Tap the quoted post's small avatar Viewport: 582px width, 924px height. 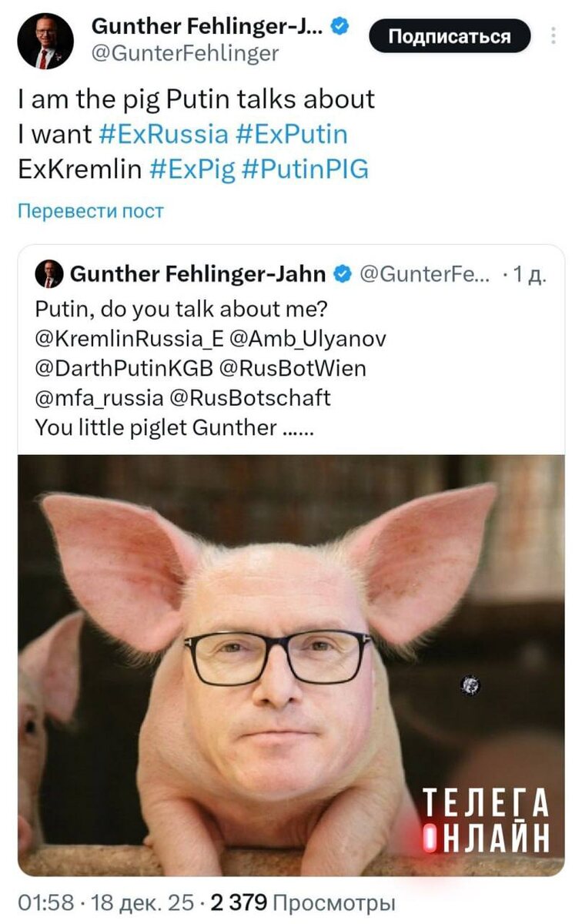point(49,273)
